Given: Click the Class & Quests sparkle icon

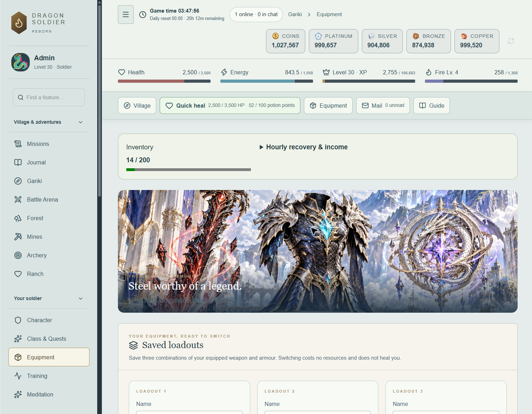Looking at the screenshot, I should point(18,339).
